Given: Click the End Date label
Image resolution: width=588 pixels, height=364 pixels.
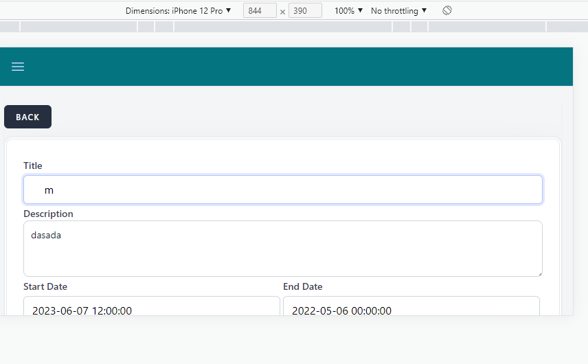Looking at the screenshot, I should tap(302, 286).
